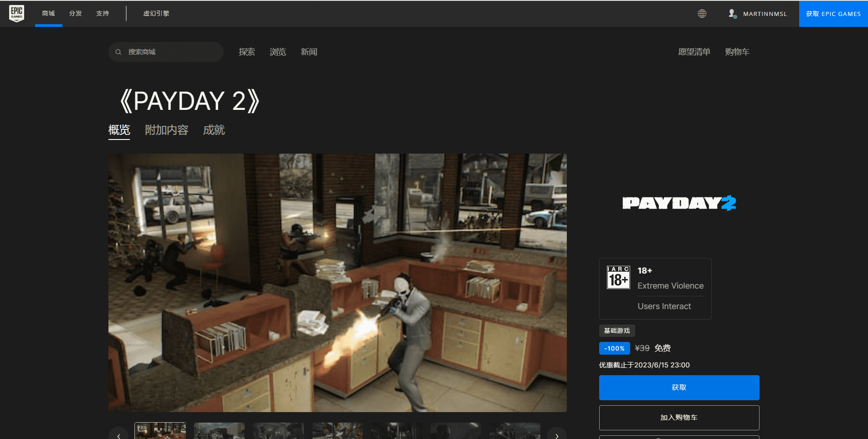The image size is (868, 439).
Task: Click the 获取 EPIC GAMES button
Action: [833, 14]
